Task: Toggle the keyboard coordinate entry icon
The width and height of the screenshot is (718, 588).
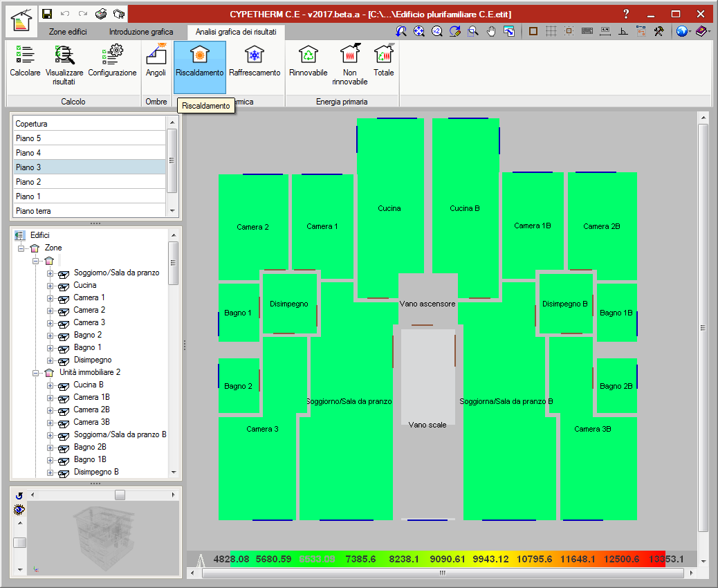Action: click(587, 31)
